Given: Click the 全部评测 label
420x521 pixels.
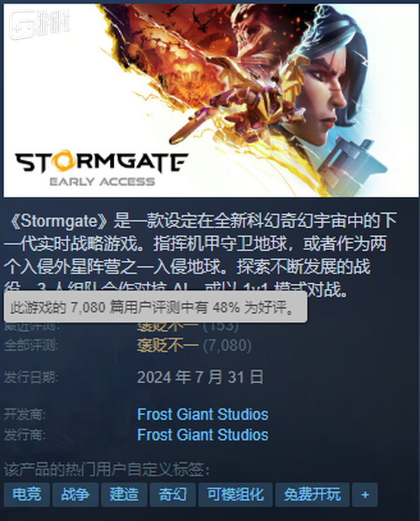Looking at the screenshot, I should pyautogui.click(x=31, y=346).
